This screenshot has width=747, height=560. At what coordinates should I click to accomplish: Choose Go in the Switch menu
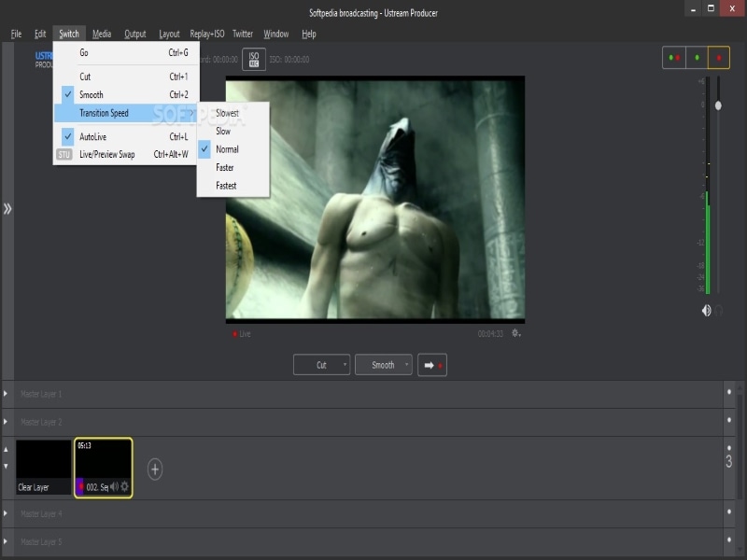click(125, 53)
